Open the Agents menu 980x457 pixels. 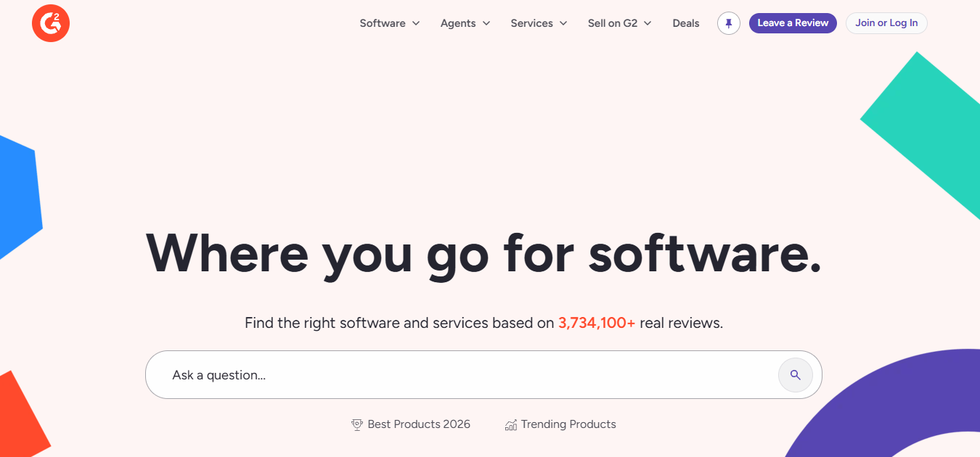click(458, 23)
